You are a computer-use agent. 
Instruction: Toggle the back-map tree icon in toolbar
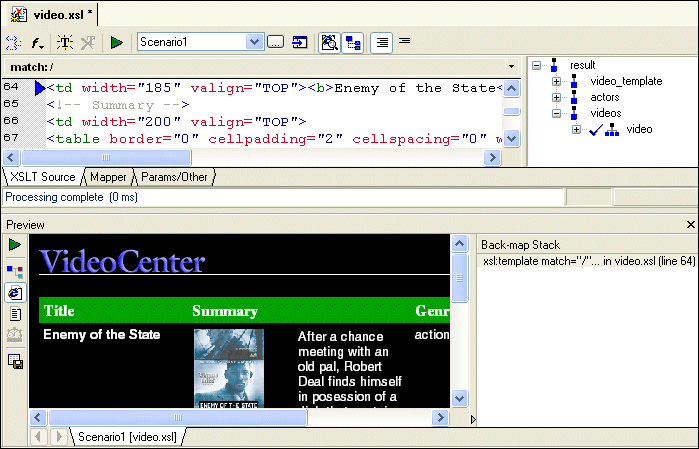353,42
